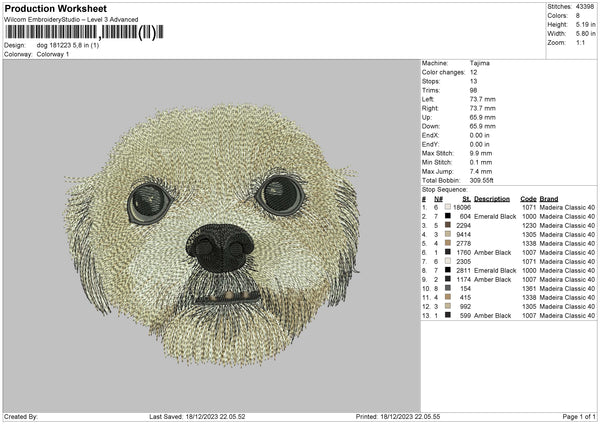
Task: Click the tan swatch in stop 5
Action: tap(448, 243)
